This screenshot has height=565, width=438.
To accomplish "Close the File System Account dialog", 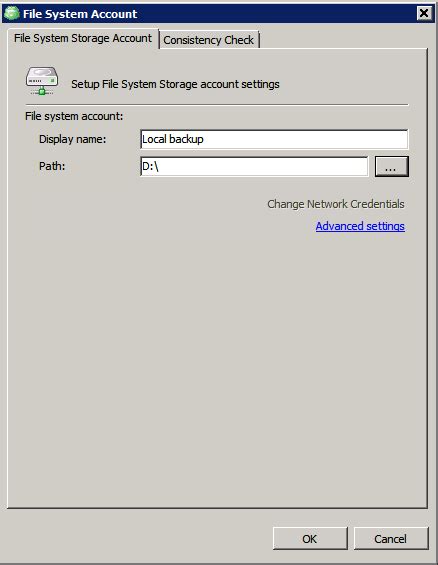I will tap(424, 13).
